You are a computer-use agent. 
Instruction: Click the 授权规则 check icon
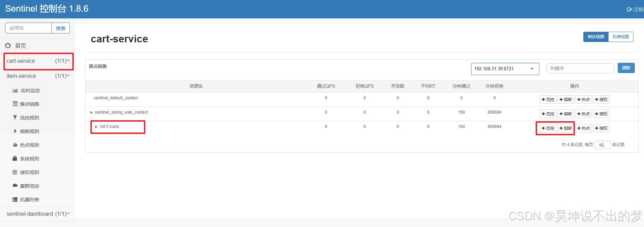point(15,172)
